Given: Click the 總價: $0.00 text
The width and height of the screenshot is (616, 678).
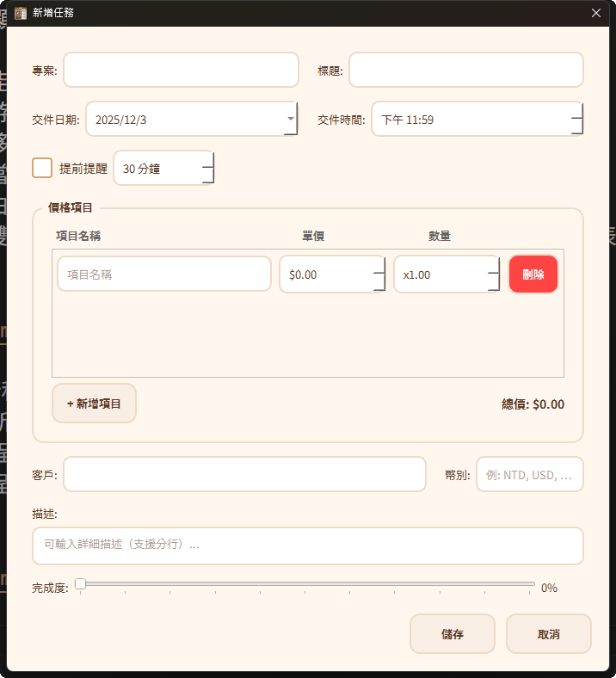Looking at the screenshot, I should 533,404.
